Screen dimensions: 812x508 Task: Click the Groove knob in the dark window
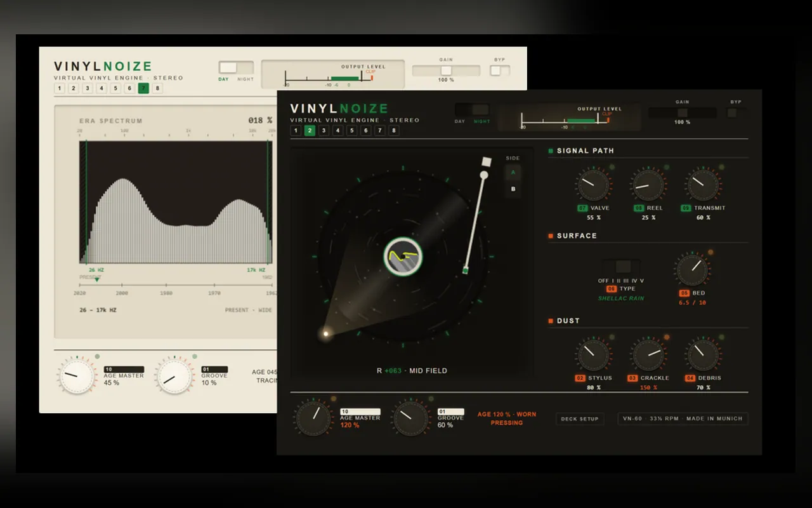pos(411,418)
